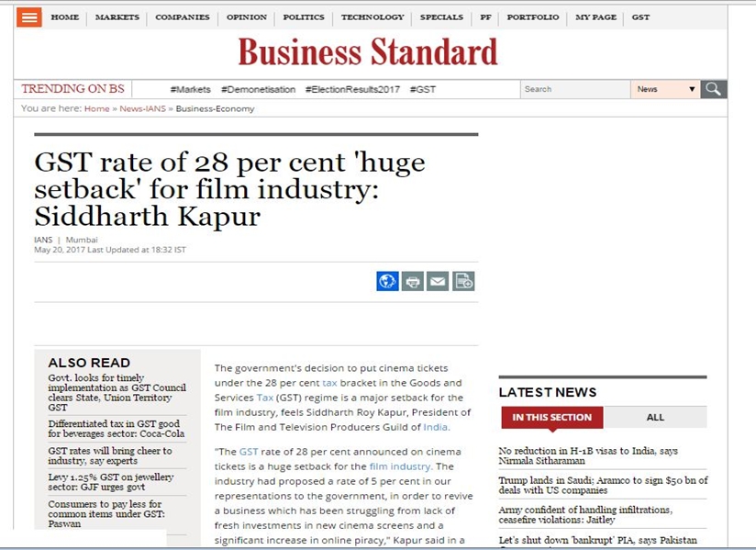
Task: Click 'Business-Economy' in the breadcrumb
Action: point(215,108)
